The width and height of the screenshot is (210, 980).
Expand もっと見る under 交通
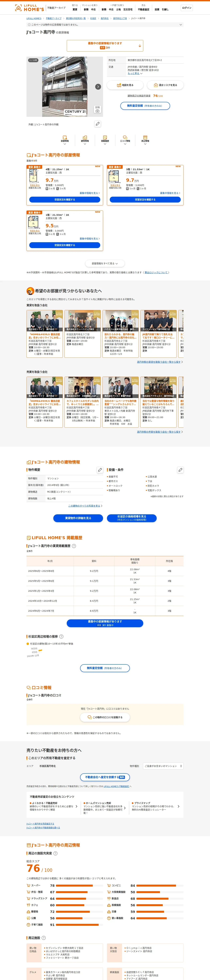point(135,73)
